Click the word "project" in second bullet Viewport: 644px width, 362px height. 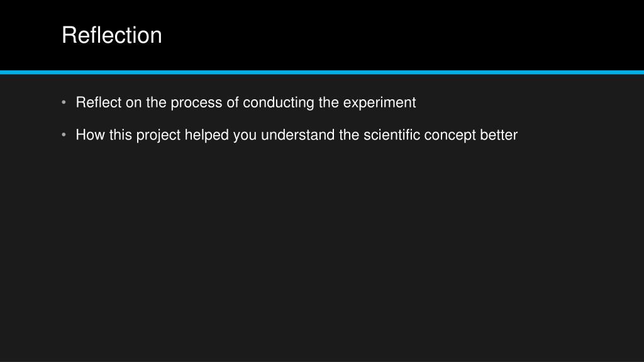click(158, 136)
